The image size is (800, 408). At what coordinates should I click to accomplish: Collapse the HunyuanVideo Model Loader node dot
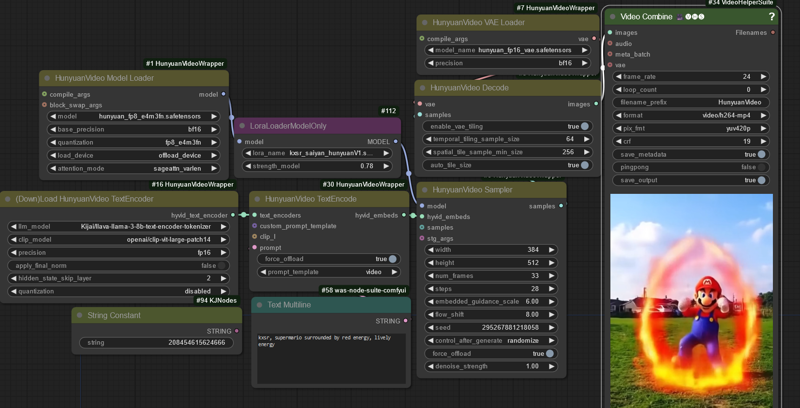(47, 78)
